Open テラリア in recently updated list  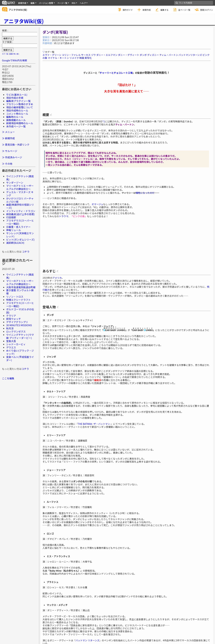click(11, 316)
